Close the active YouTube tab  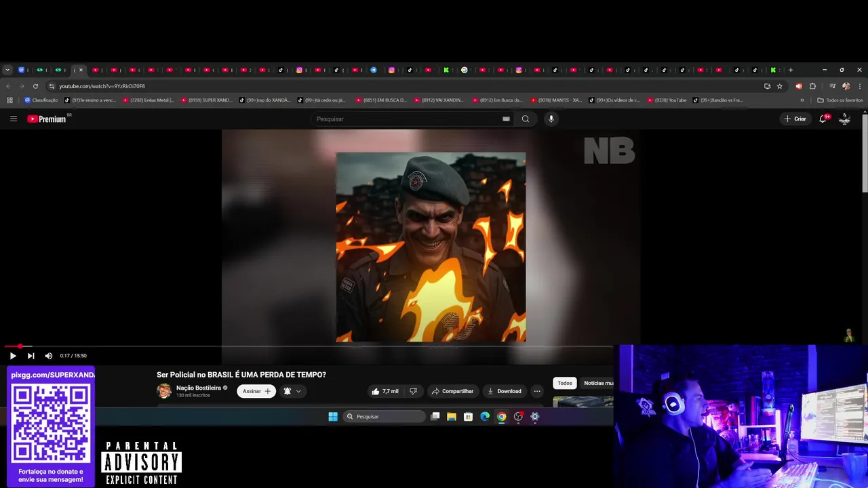(81, 70)
